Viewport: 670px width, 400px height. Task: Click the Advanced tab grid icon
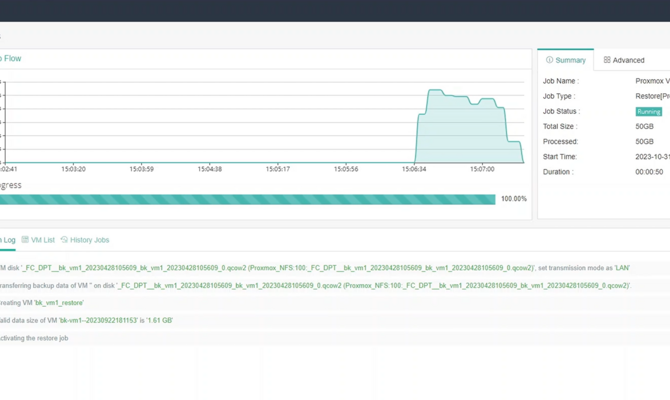pos(607,60)
